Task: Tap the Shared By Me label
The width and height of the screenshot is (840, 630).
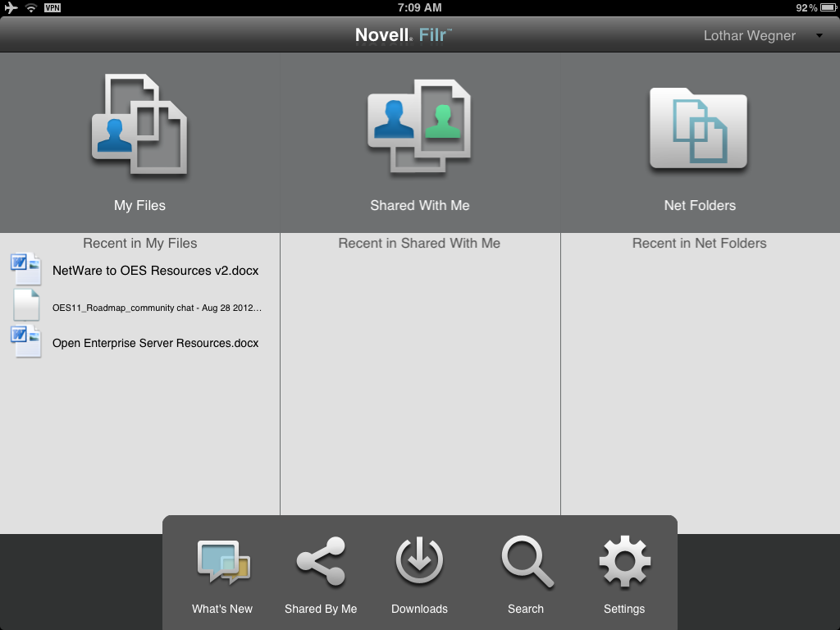Action: click(321, 609)
